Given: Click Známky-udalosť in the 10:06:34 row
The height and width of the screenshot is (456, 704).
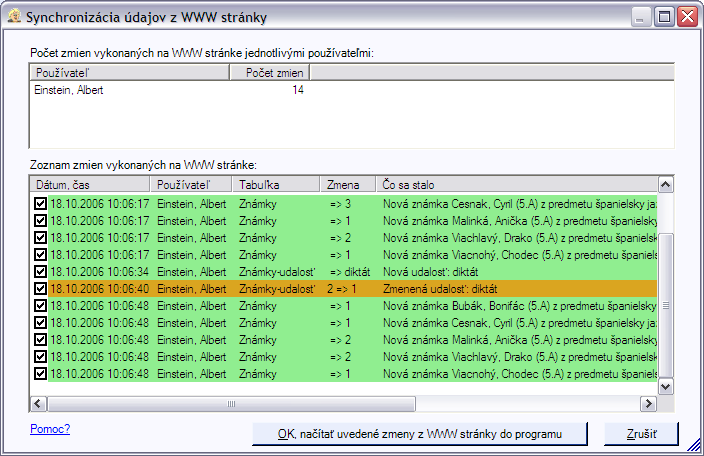Looking at the screenshot, I should (x=277, y=272).
